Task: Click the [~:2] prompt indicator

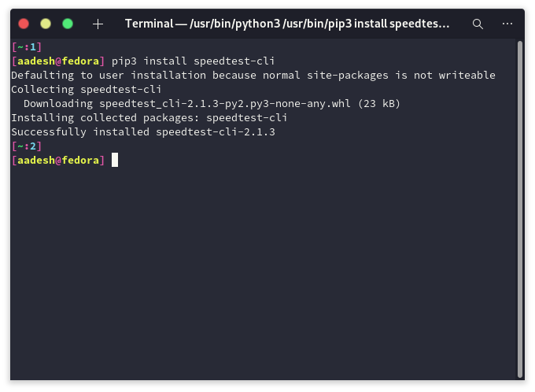Action: (x=27, y=146)
